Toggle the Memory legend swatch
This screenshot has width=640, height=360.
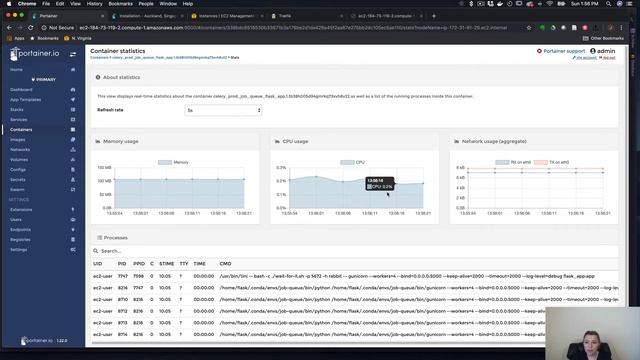click(x=164, y=162)
